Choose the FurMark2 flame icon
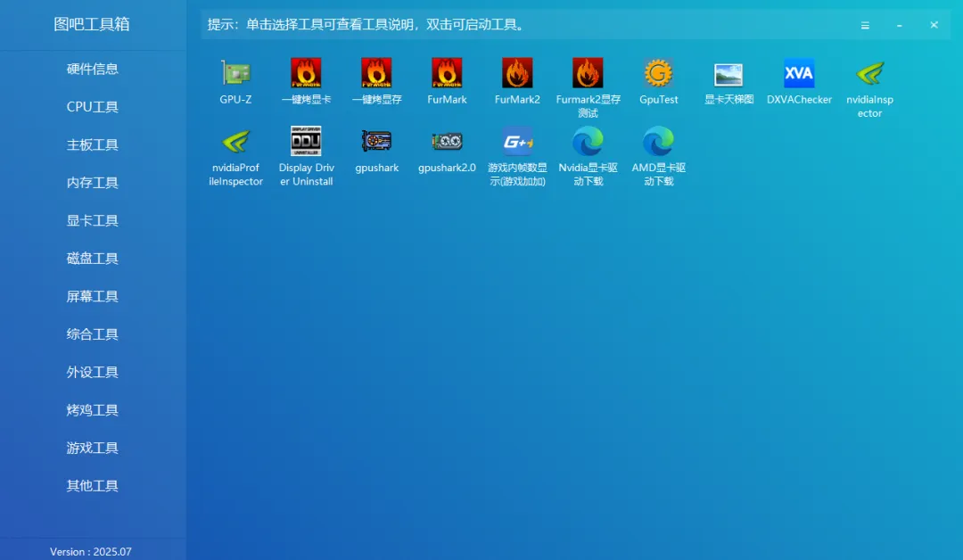Screen dimensions: 963x560 tap(517, 73)
